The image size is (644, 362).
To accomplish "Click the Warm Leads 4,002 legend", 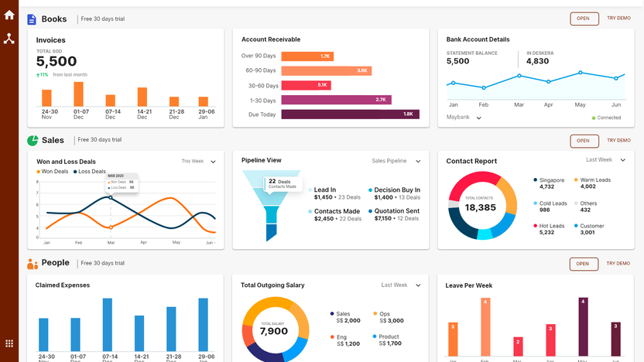I will (x=592, y=183).
